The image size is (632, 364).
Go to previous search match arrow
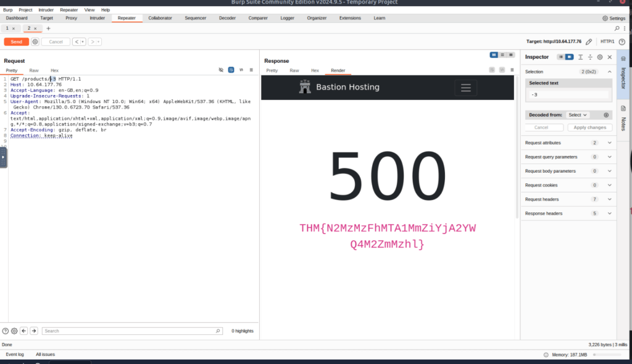24,331
